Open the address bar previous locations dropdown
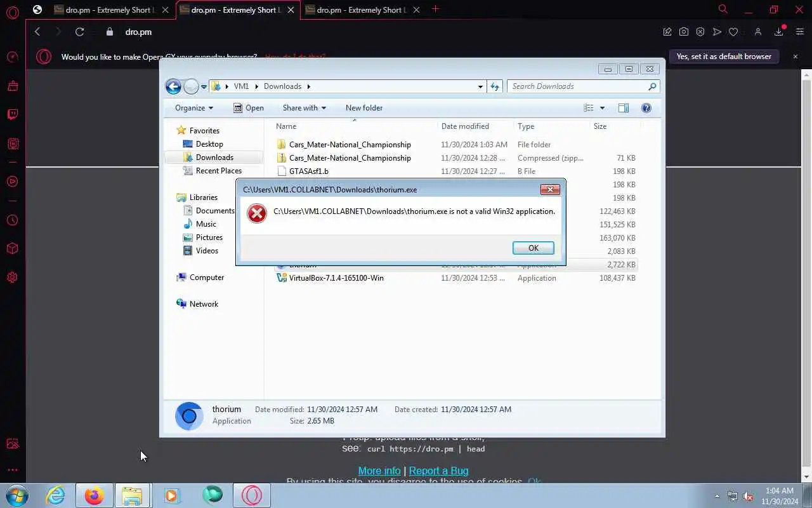This screenshot has width=812, height=508. [480, 86]
